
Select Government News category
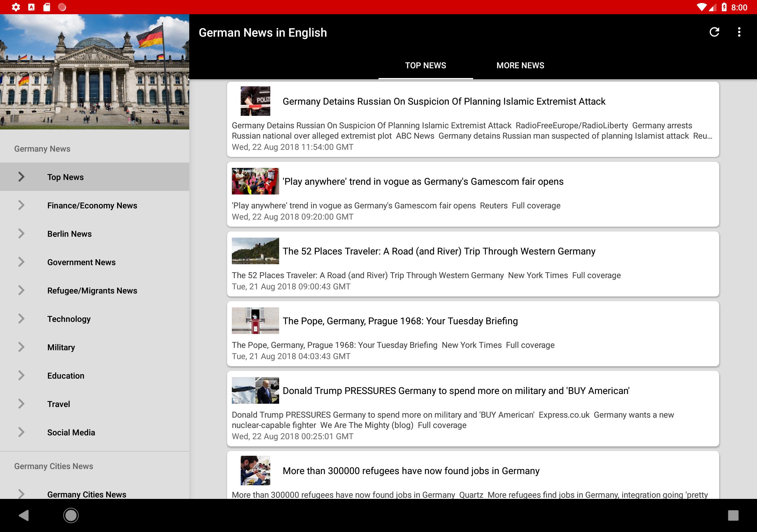click(x=95, y=262)
